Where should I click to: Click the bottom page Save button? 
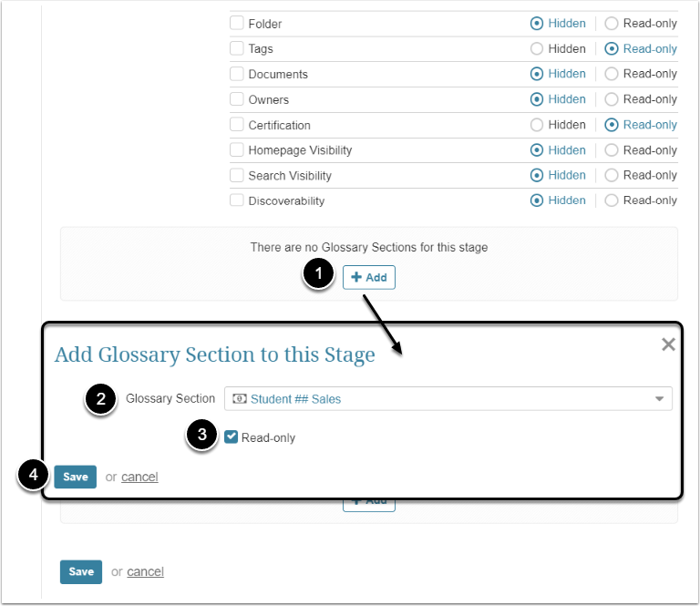(x=80, y=571)
